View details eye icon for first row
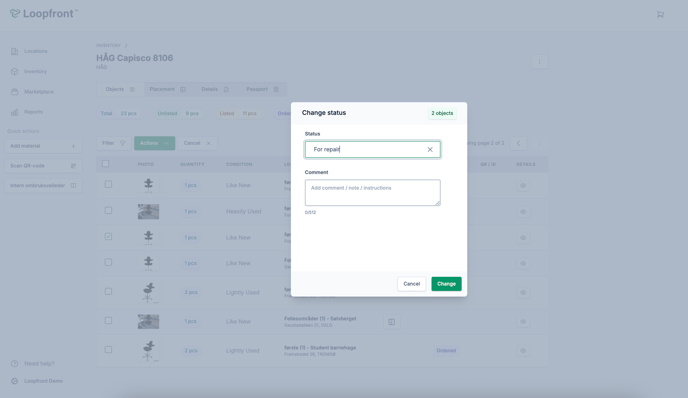 523,185
